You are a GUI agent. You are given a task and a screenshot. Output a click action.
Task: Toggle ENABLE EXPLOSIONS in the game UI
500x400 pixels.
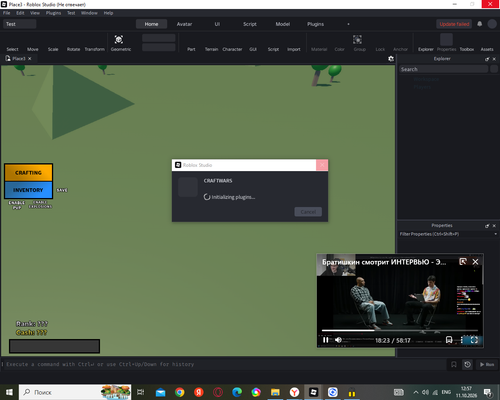point(40,204)
